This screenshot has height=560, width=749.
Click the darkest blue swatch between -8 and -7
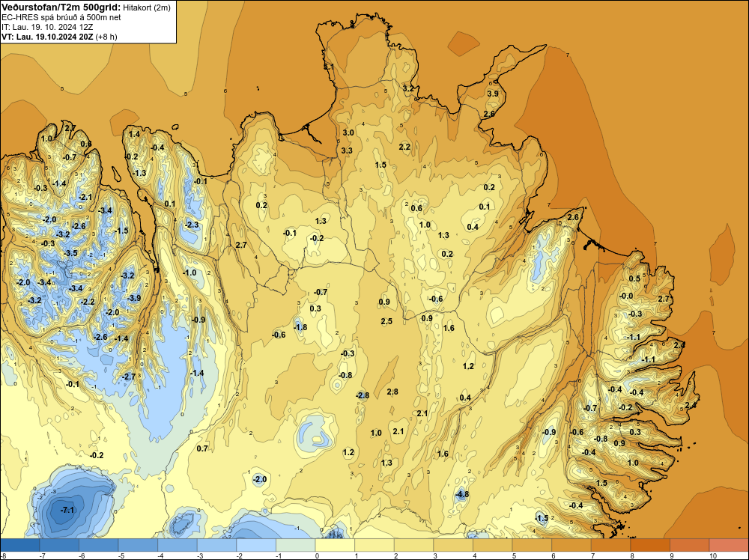coord(20,545)
